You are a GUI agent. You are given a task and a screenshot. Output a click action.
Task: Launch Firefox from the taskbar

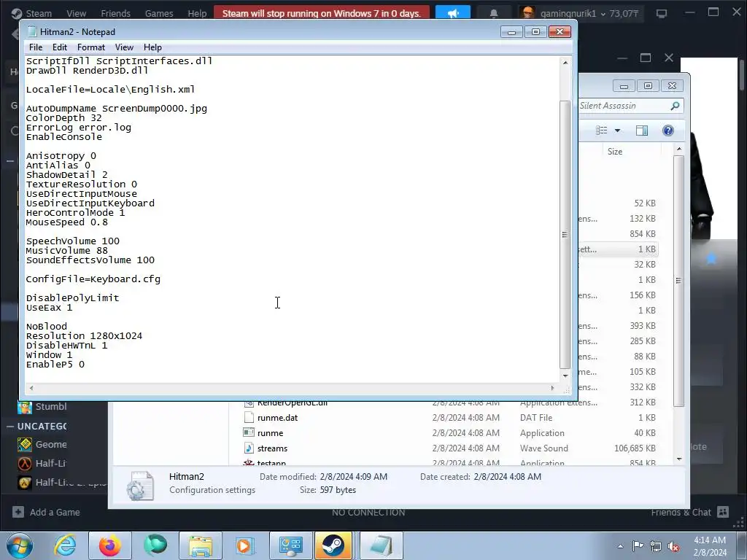click(x=110, y=545)
